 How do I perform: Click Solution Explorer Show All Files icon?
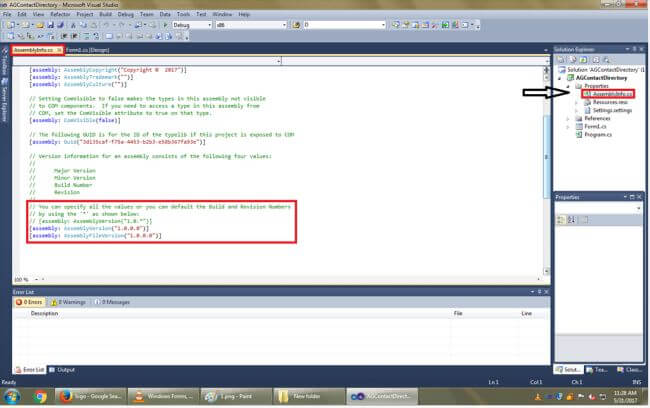click(572, 60)
